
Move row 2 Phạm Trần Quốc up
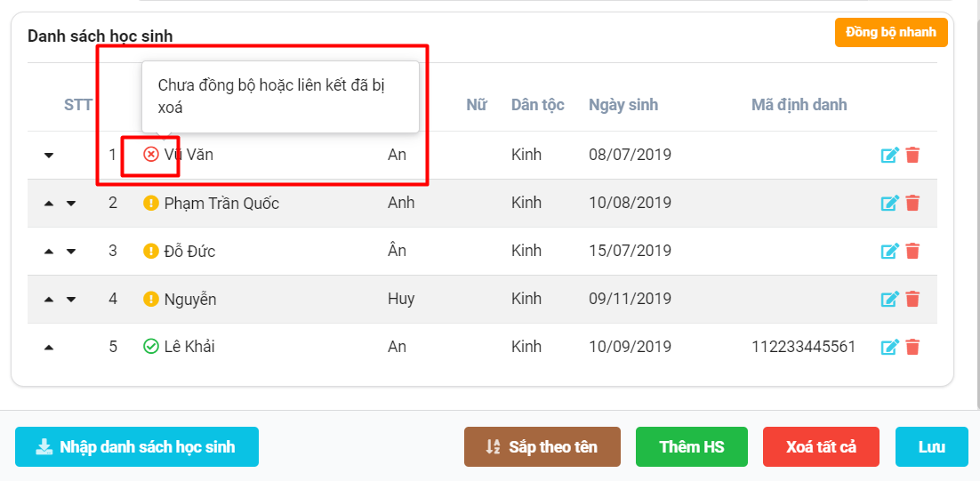(49, 204)
